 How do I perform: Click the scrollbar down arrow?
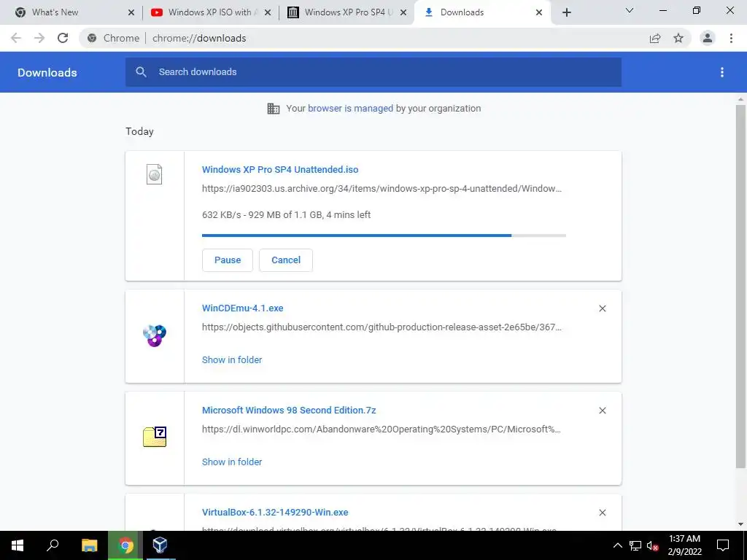click(741, 524)
